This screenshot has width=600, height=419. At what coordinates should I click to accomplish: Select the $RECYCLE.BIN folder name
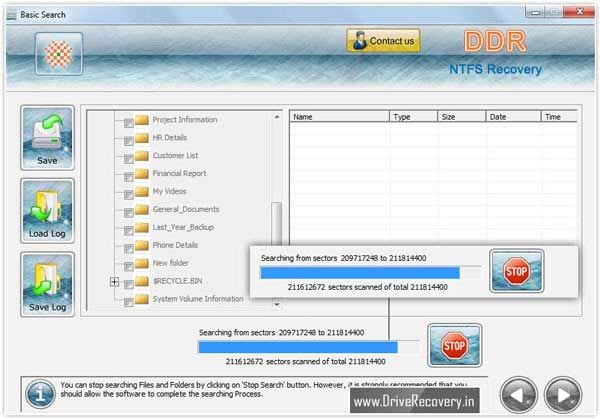177,281
